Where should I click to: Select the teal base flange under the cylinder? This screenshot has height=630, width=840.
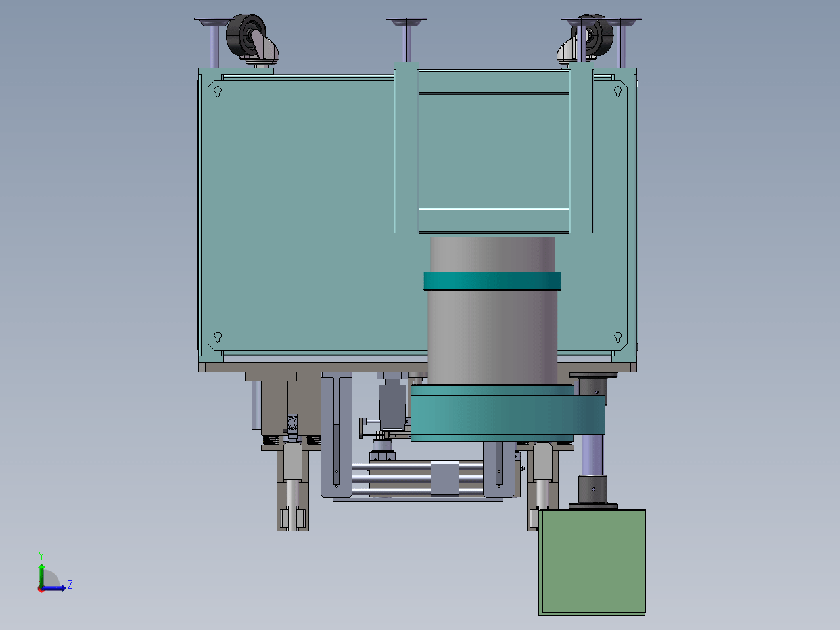507,413
